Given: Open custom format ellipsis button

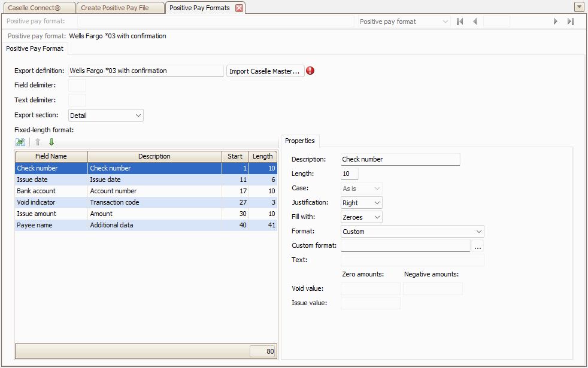Looking at the screenshot, I should pyautogui.click(x=478, y=246).
